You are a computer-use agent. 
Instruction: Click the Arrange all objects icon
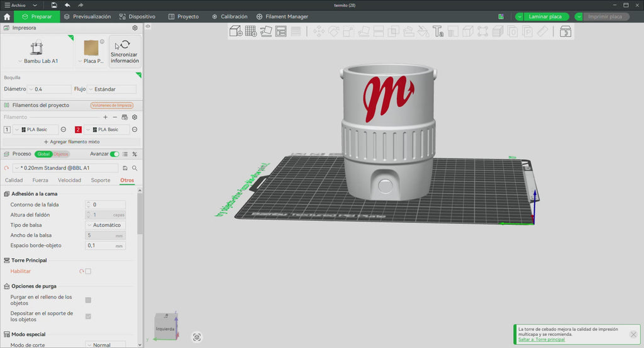tap(281, 31)
